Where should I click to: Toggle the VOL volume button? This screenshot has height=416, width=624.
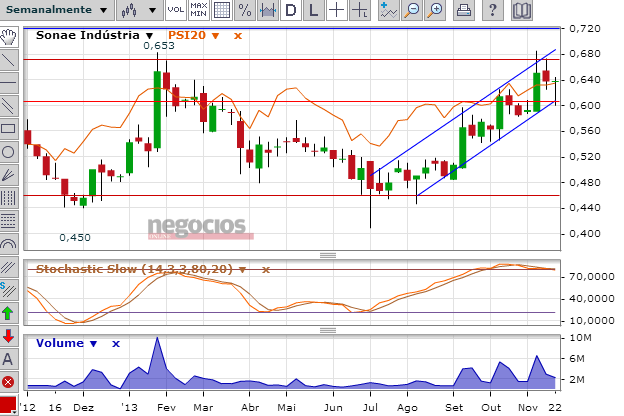176,10
